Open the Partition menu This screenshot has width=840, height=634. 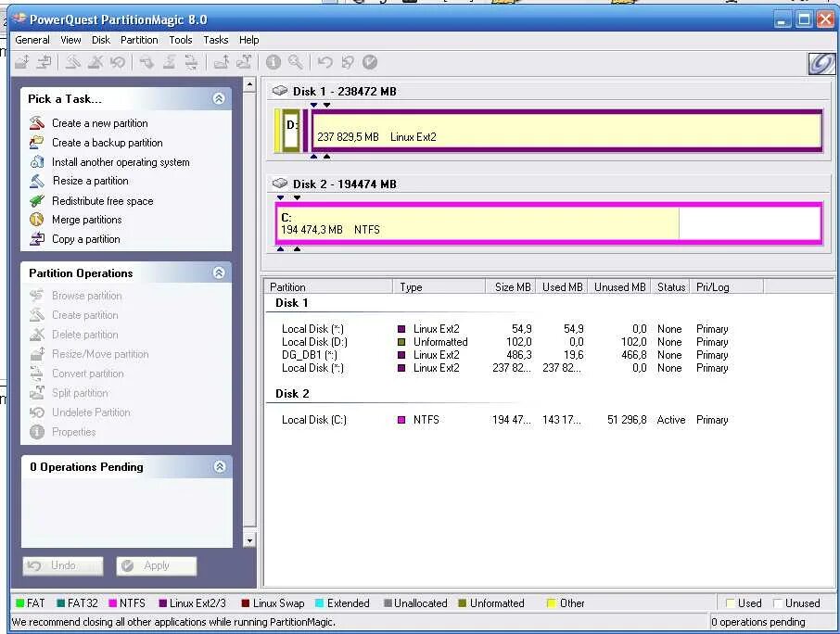coord(138,40)
